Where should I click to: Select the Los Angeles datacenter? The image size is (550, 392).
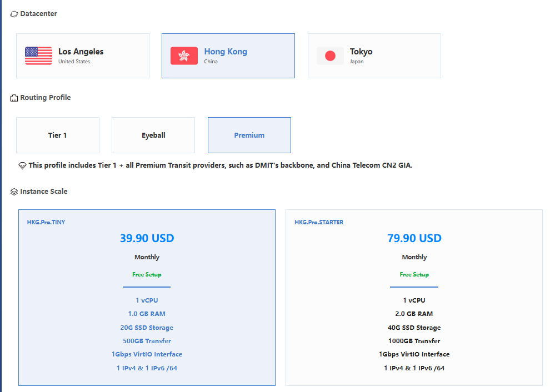click(x=82, y=56)
